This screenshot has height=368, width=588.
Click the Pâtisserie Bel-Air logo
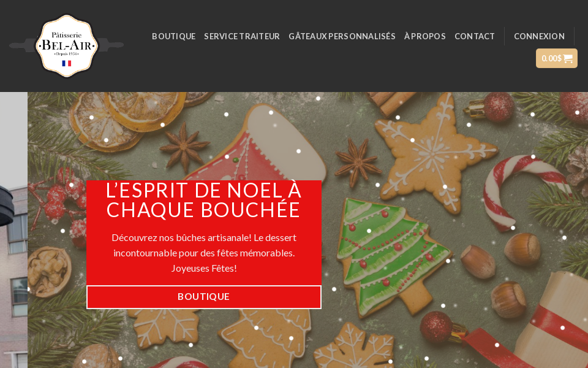[x=67, y=46]
